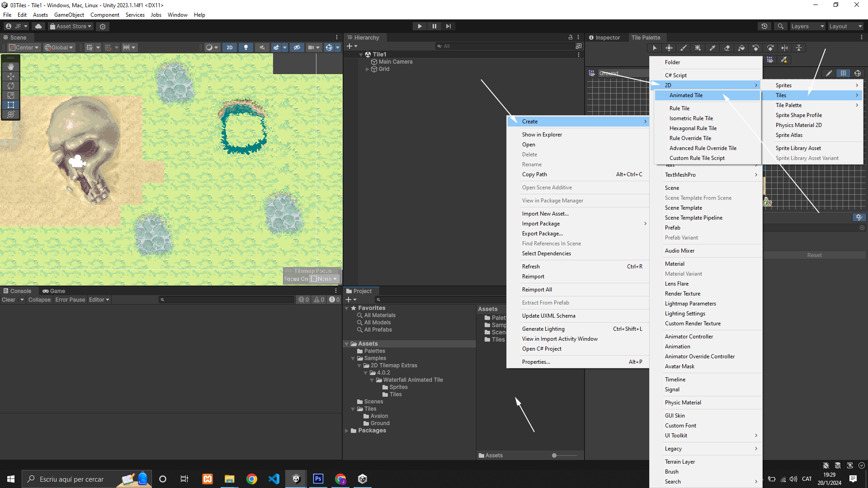Viewport: 868px width, 488px height.
Task: Open the Layers dropdown in top toolbar
Action: click(807, 26)
